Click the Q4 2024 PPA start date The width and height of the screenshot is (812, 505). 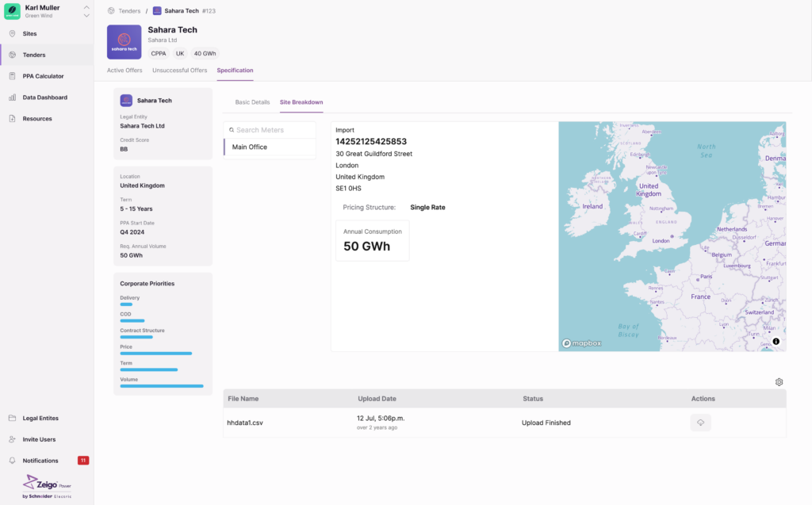(x=132, y=232)
